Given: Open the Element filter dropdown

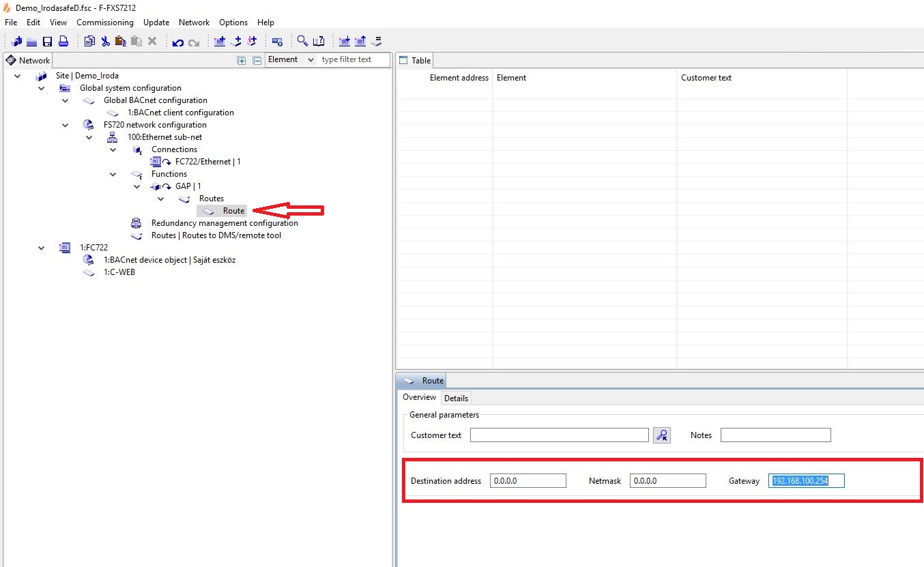Looking at the screenshot, I should [x=291, y=60].
